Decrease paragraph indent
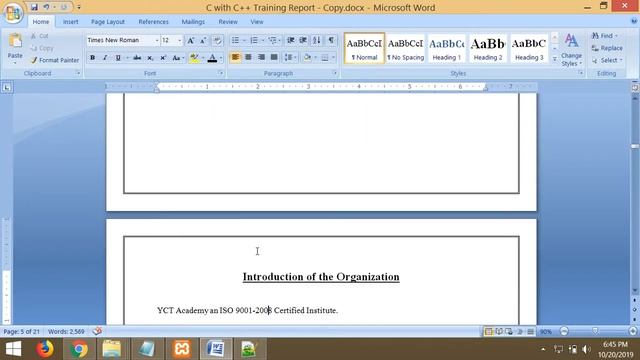This screenshot has height=360, width=640. tap(291, 40)
